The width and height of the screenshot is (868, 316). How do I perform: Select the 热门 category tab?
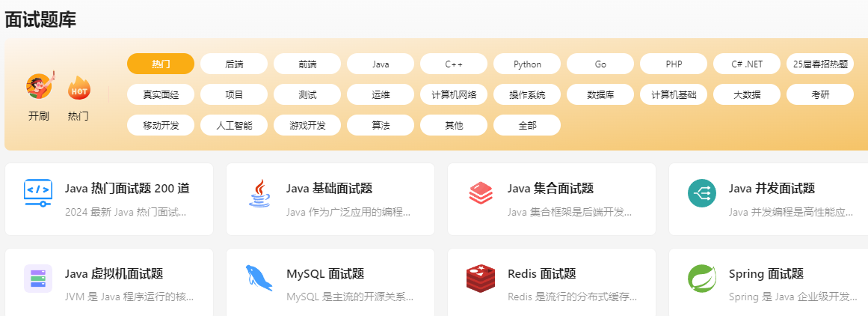point(161,64)
